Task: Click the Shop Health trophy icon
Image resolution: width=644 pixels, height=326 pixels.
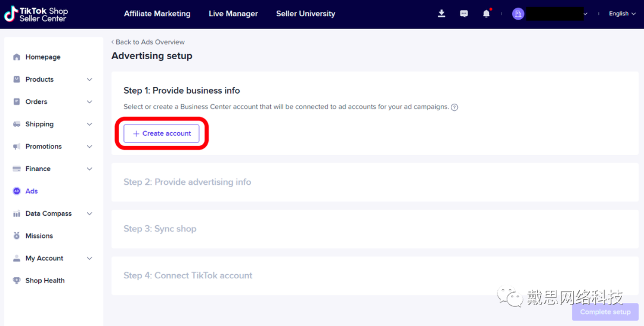Action: click(17, 281)
